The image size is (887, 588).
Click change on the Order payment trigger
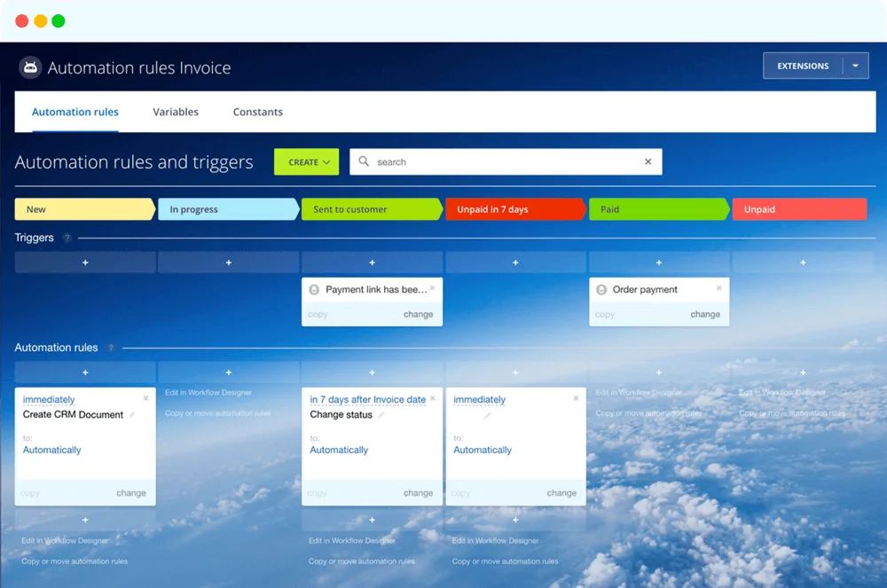[705, 314]
